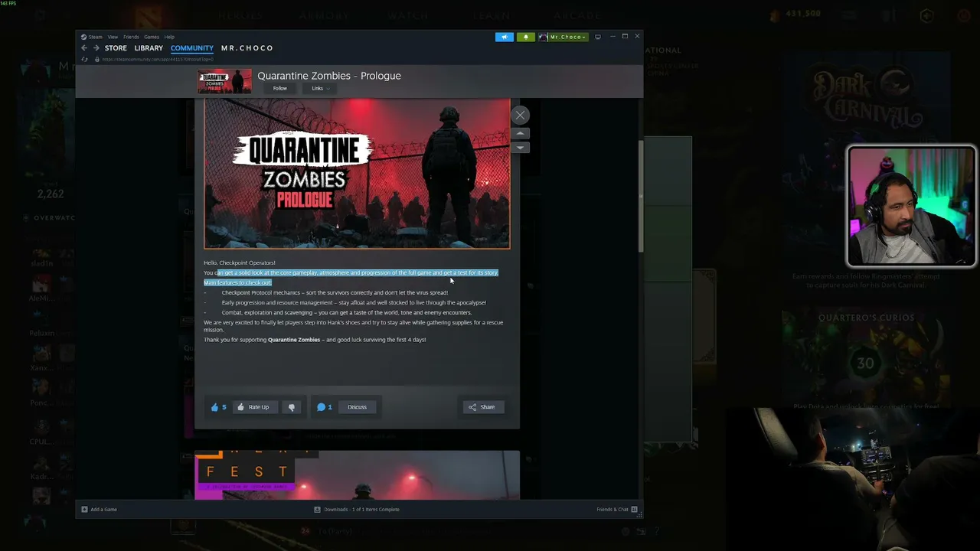Open the Games menu
The image size is (980, 551).
pos(152,37)
